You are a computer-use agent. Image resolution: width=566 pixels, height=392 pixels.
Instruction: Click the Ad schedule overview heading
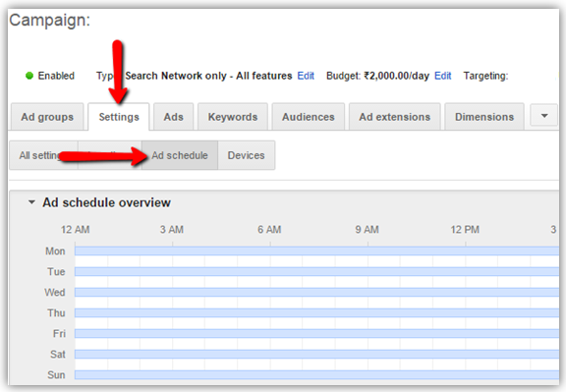tap(106, 202)
